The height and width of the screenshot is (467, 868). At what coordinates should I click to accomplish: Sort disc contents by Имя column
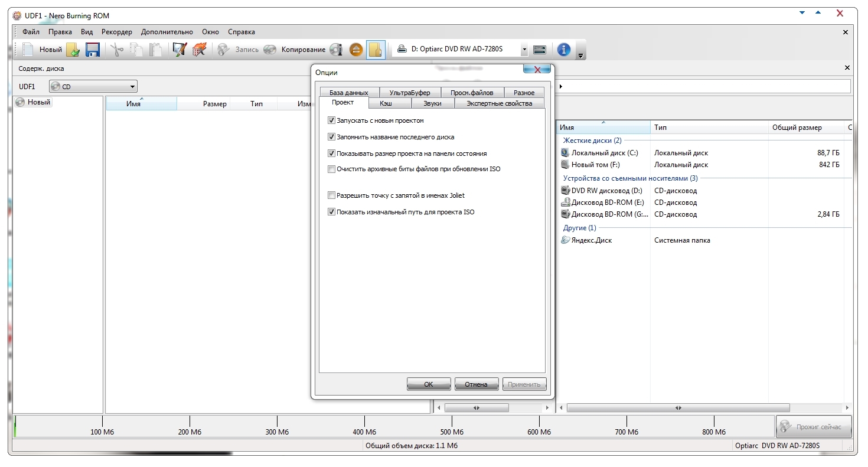click(141, 104)
